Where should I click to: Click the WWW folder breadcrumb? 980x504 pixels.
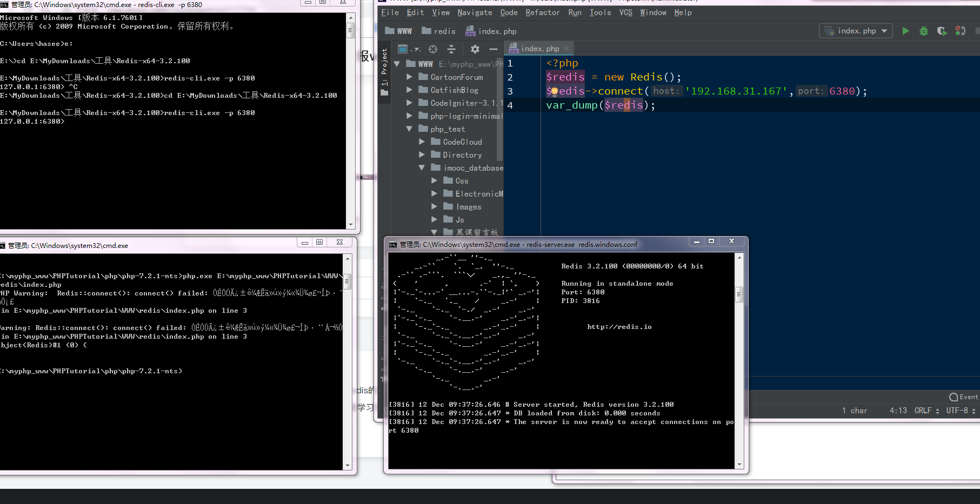pyautogui.click(x=398, y=31)
